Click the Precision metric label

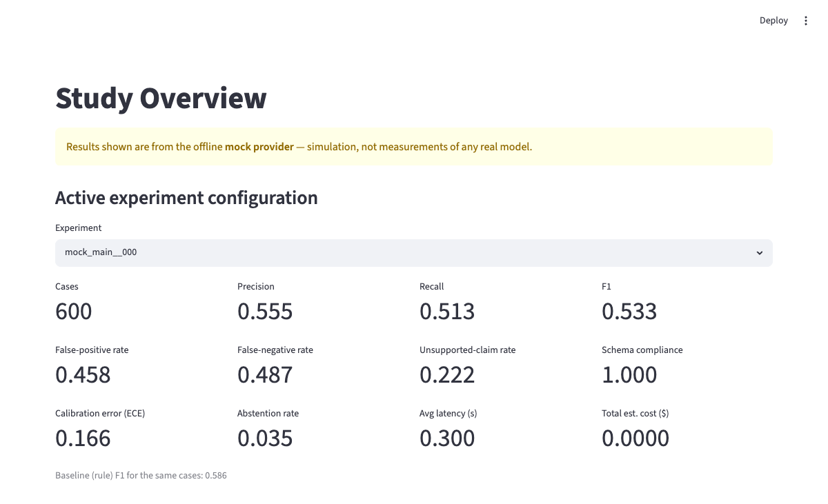pos(256,286)
